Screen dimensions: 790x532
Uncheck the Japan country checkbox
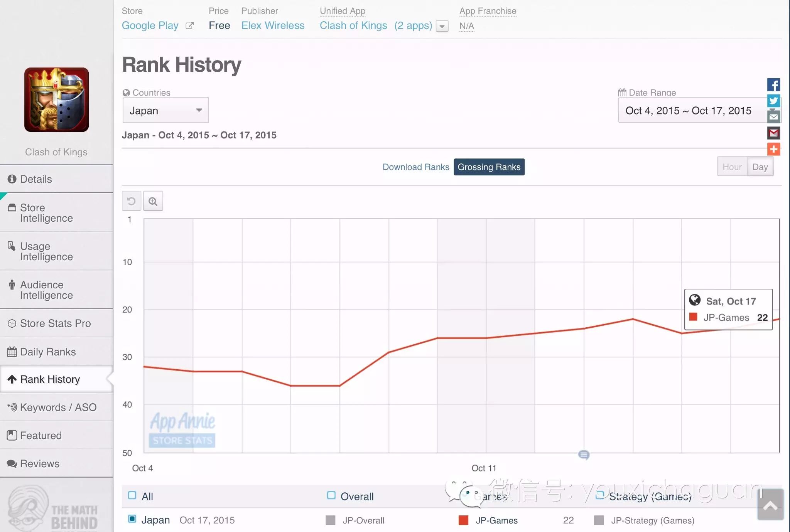point(132,519)
